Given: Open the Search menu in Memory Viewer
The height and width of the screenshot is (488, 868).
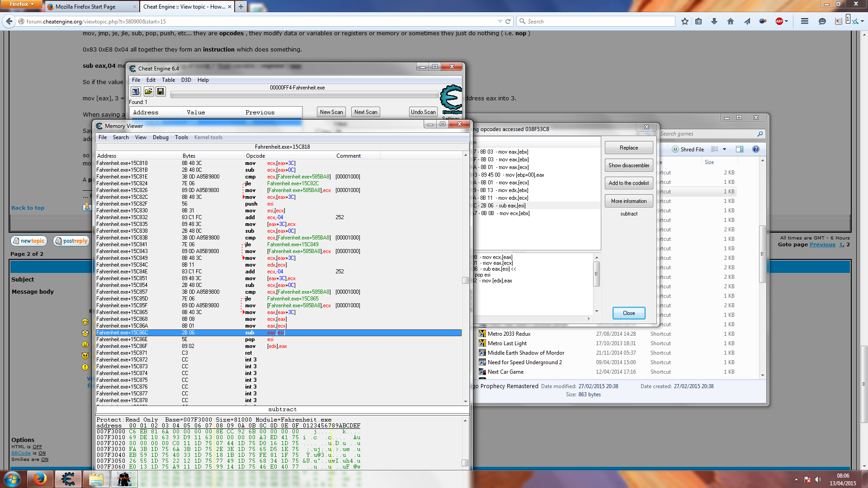Looking at the screenshot, I should (x=121, y=137).
